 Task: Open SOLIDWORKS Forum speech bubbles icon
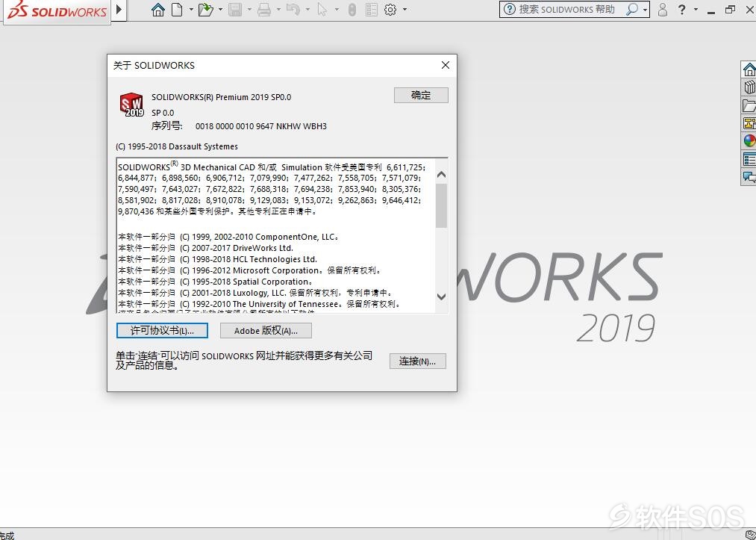coord(749,176)
